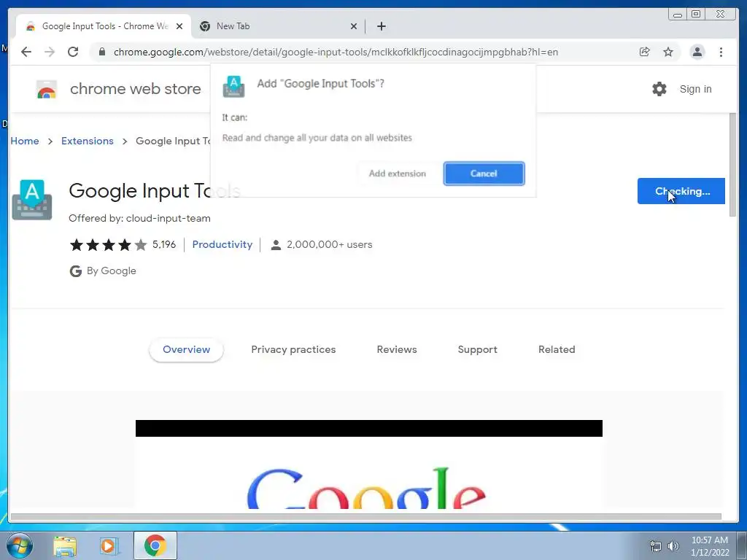Open a new tab with the plus button
This screenshot has width=747, height=560.
click(x=381, y=26)
